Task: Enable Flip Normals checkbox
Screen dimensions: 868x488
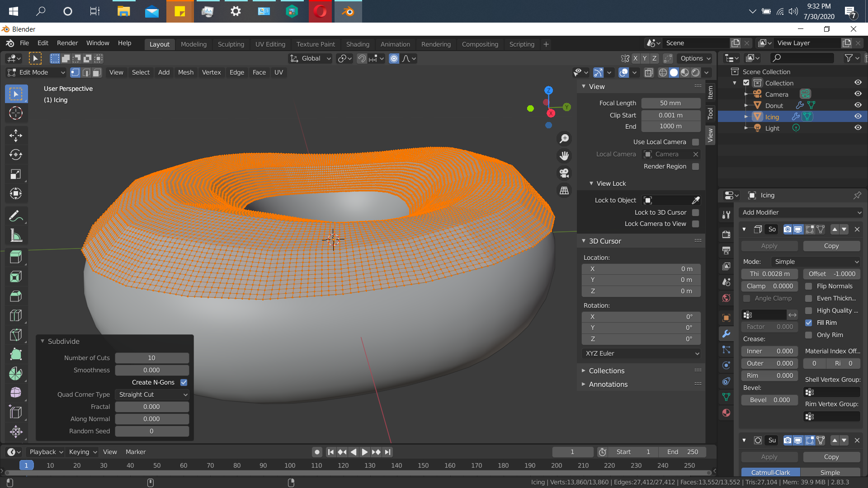Action: pos(808,286)
